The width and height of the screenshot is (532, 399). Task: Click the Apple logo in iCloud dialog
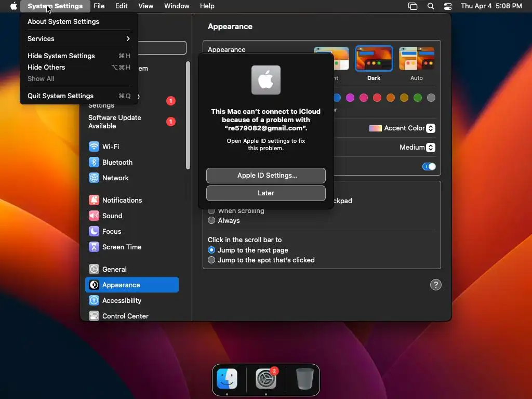pos(266,80)
